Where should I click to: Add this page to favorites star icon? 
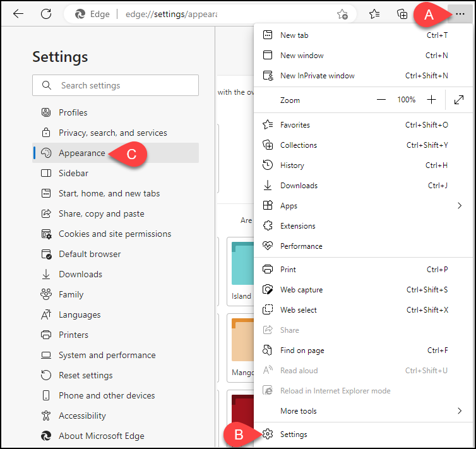click(342, 14)
